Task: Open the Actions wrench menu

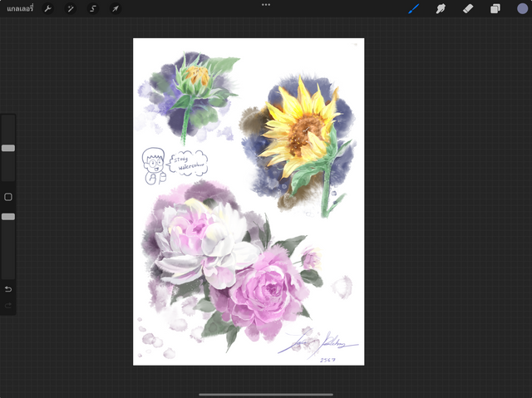Action: pos(47,8)
